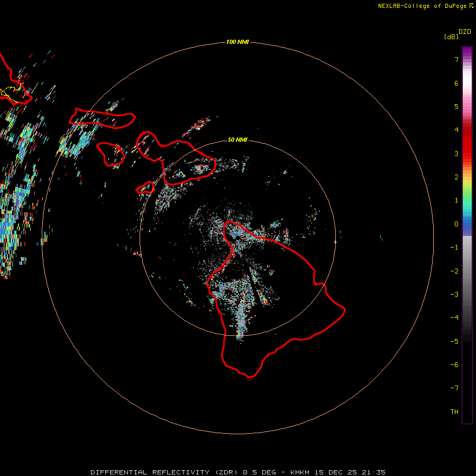The image size is (476, 476).
Task: Click the DZD legend title
Action: [465, 32]
